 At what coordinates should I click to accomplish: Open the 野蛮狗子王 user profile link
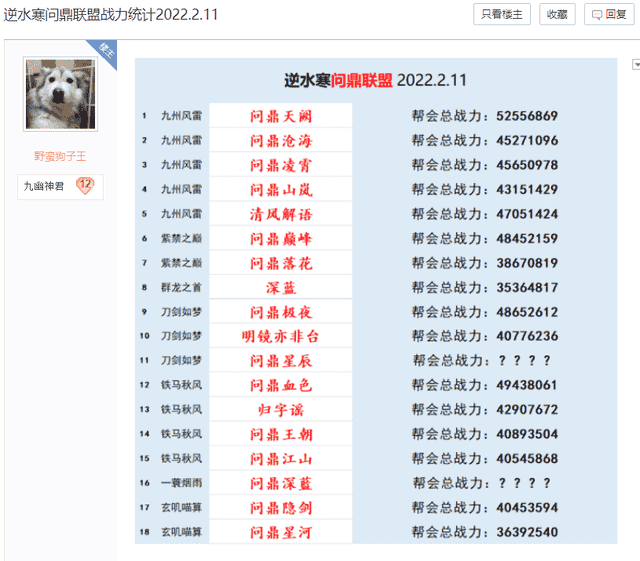(60, 156)
